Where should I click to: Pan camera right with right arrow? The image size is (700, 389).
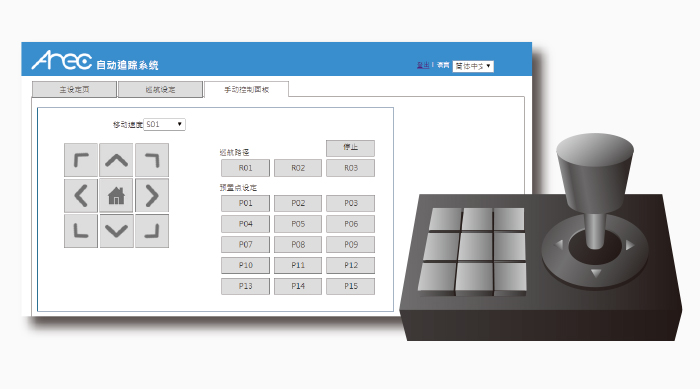[152, 196]
